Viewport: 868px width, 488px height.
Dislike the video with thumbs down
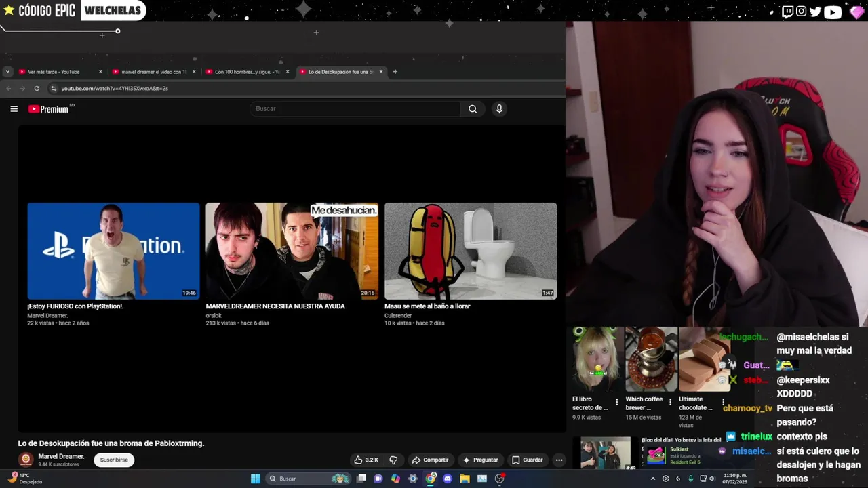(x=393, y=460)
